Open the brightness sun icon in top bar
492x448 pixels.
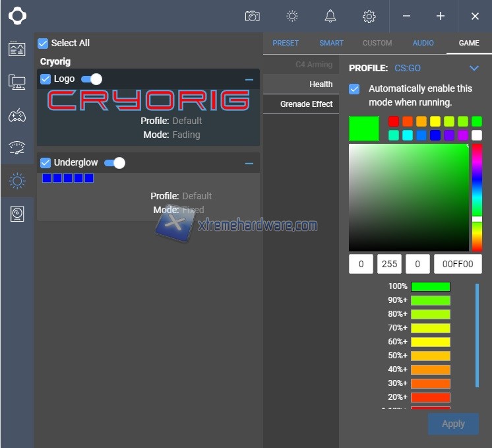(x=292, y=16)
